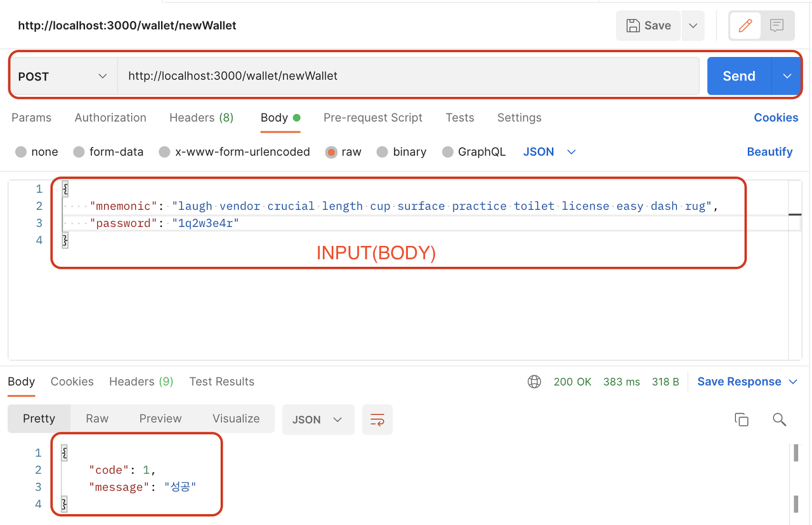
Task: Switch response view to Preview
Action: click(160, 418)
